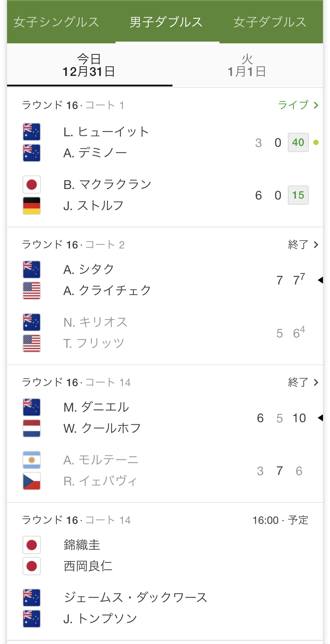
Task: Click Netherlands flag beside W. クールホフ
Action: 32,428
